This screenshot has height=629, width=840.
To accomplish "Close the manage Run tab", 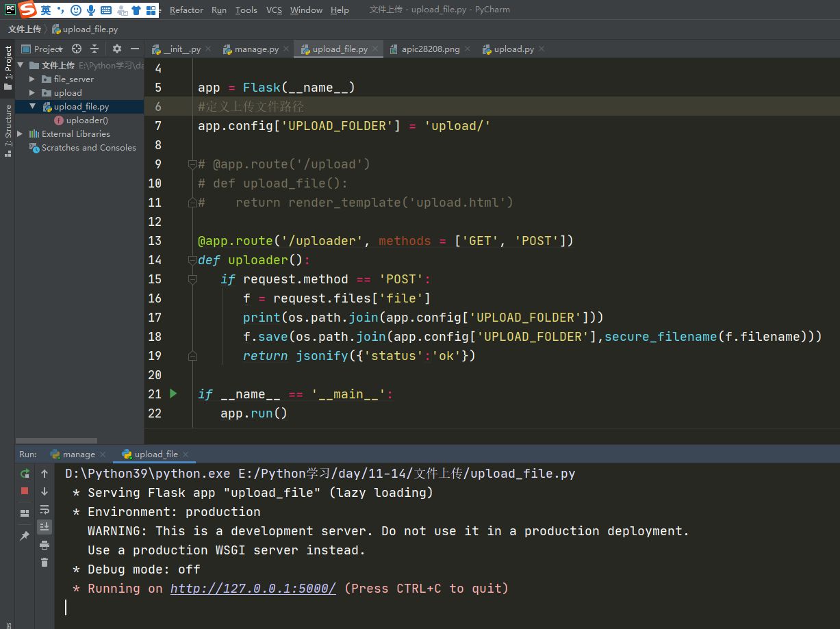I will [103, 454].
